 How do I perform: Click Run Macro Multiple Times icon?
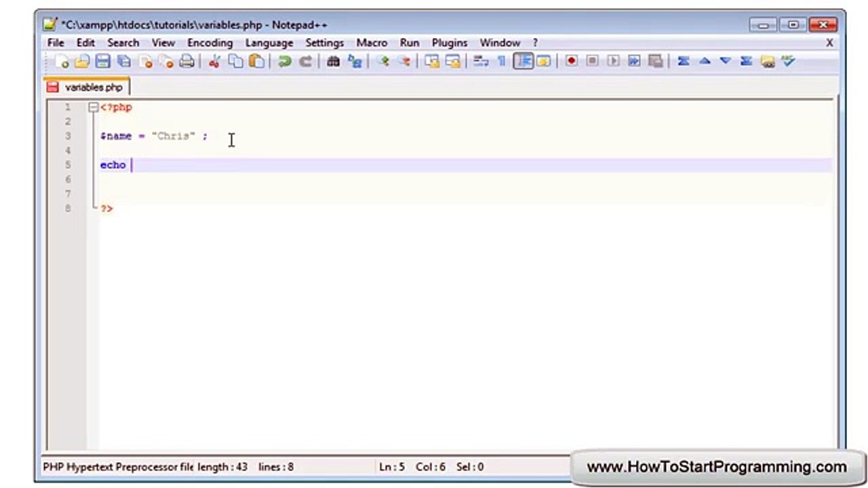tap(634, 62)
